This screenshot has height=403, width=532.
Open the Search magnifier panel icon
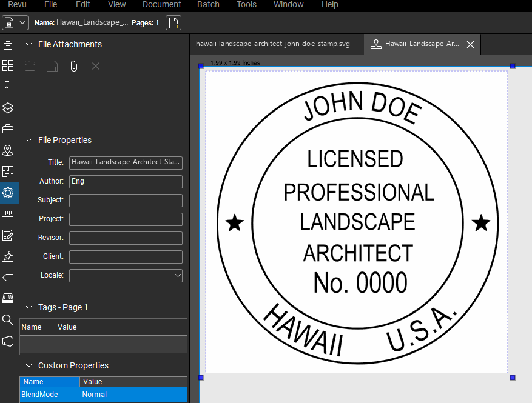point(8,319)
